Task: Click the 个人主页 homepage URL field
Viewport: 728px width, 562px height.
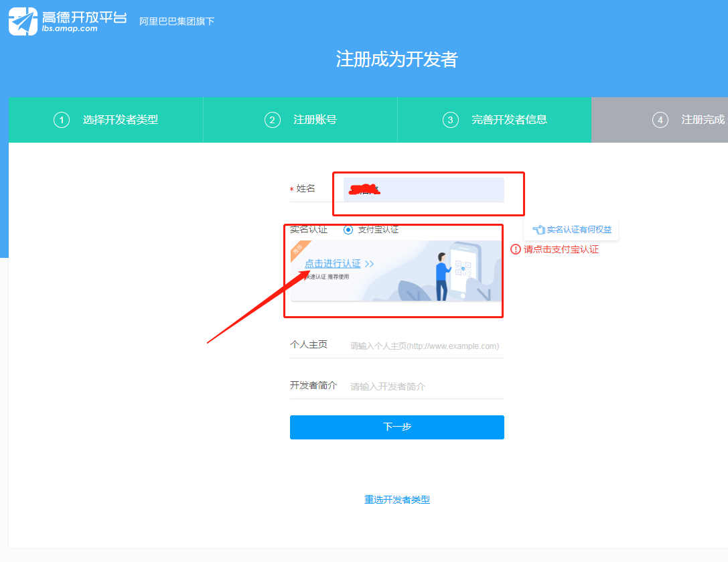Action: (x=425, y=346)
